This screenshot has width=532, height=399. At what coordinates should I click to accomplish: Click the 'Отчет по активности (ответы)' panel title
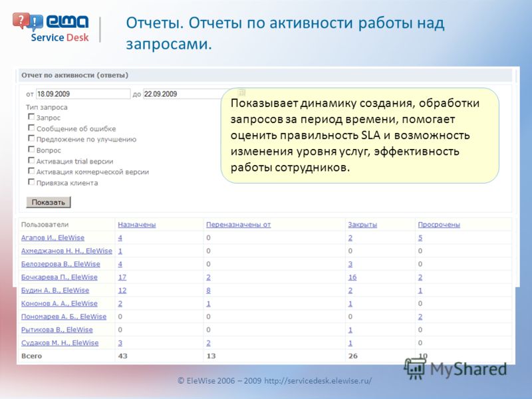(74, 75)
